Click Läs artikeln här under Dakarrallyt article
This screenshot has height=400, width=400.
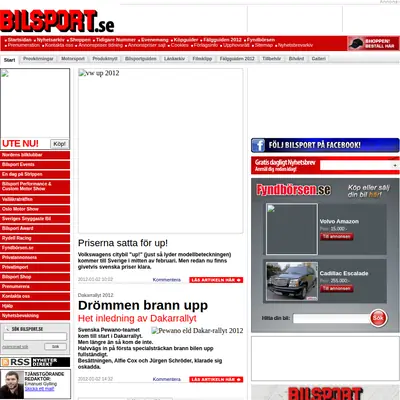pos(216,380)
